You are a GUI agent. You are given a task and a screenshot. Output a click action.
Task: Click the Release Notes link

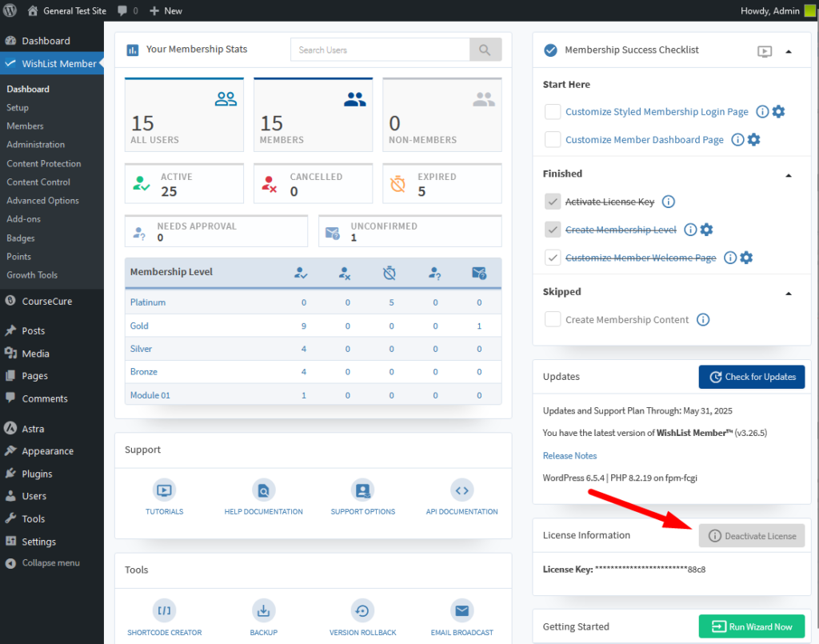(x=569, y=455)
